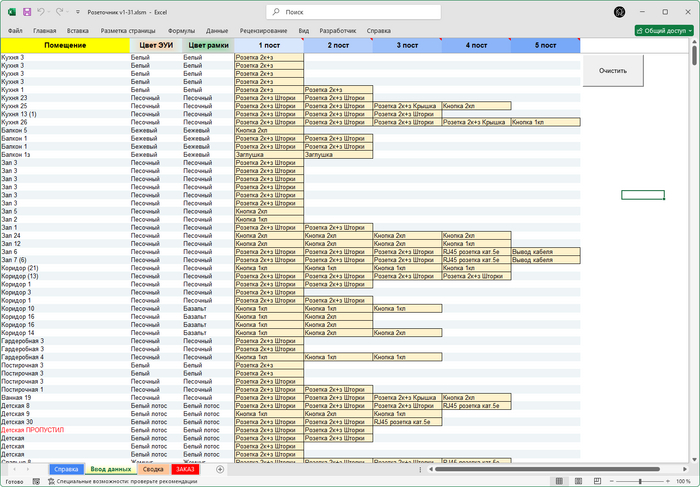Click the zoom level slider

[x=640, y=481]
